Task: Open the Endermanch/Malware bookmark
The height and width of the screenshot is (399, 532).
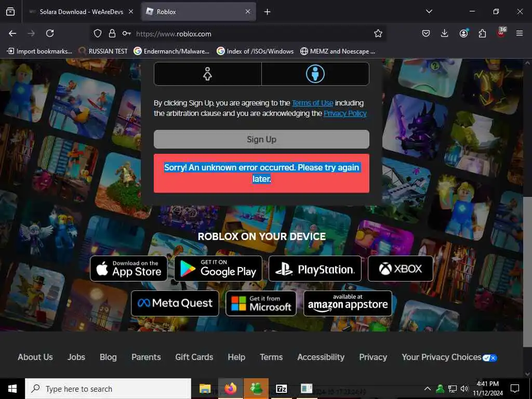Action: pos(171,51)
